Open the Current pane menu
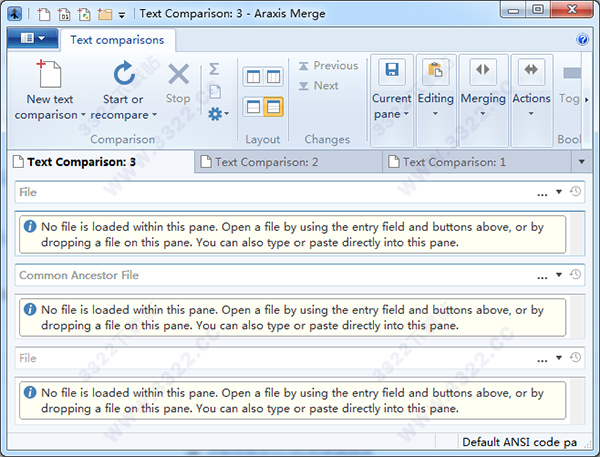Viewport: 600px width, 457px height. (391, 101)
